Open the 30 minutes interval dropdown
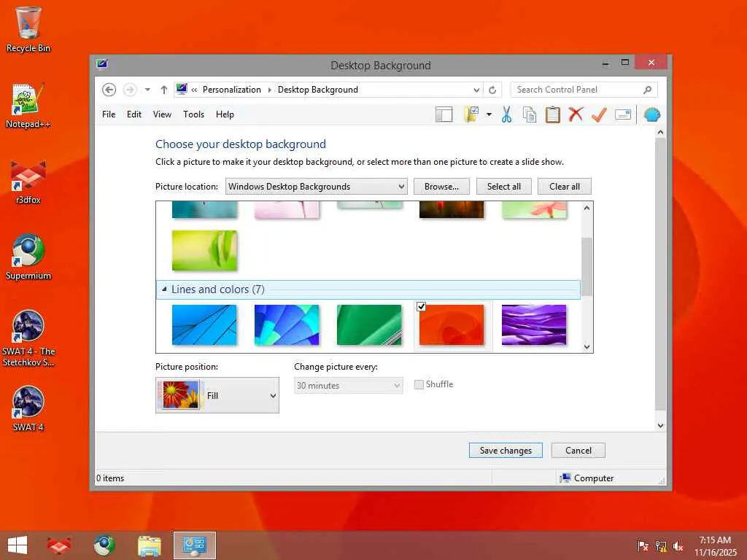The image size is (747, 560). pyautogui.click(x=348, y=386)
